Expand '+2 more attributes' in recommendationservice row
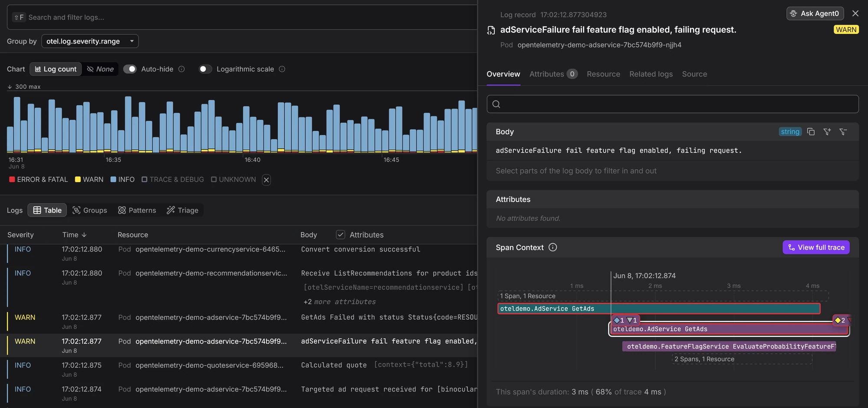 coord(339,302)
